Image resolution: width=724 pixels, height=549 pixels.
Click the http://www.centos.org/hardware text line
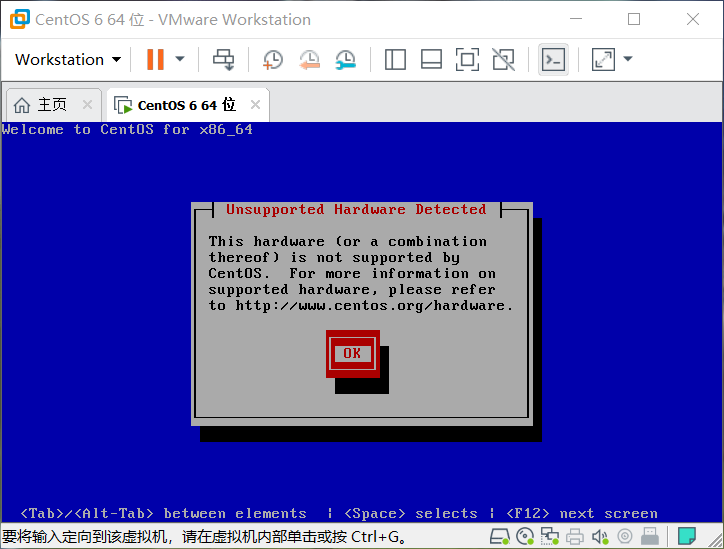pos(361,306)
